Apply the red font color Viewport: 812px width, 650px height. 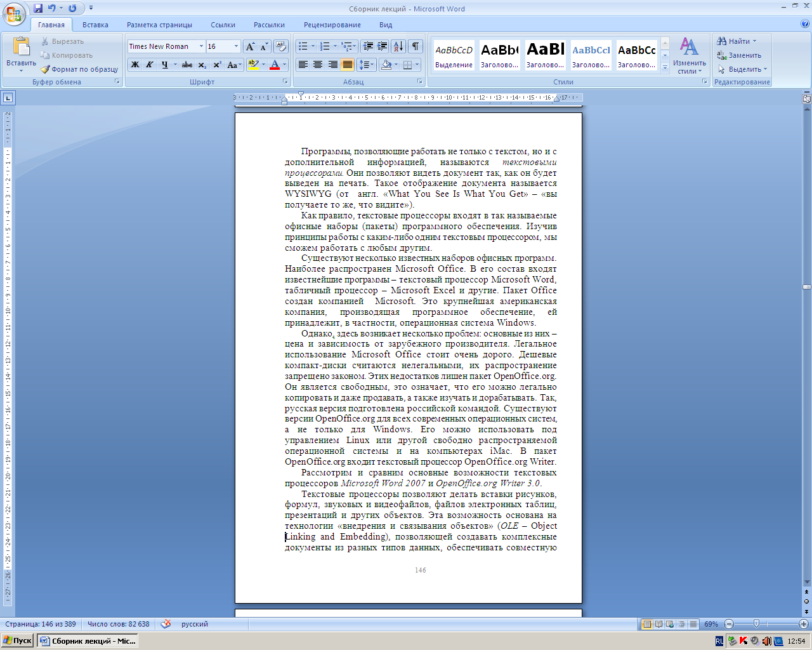(x=275, y=65)
